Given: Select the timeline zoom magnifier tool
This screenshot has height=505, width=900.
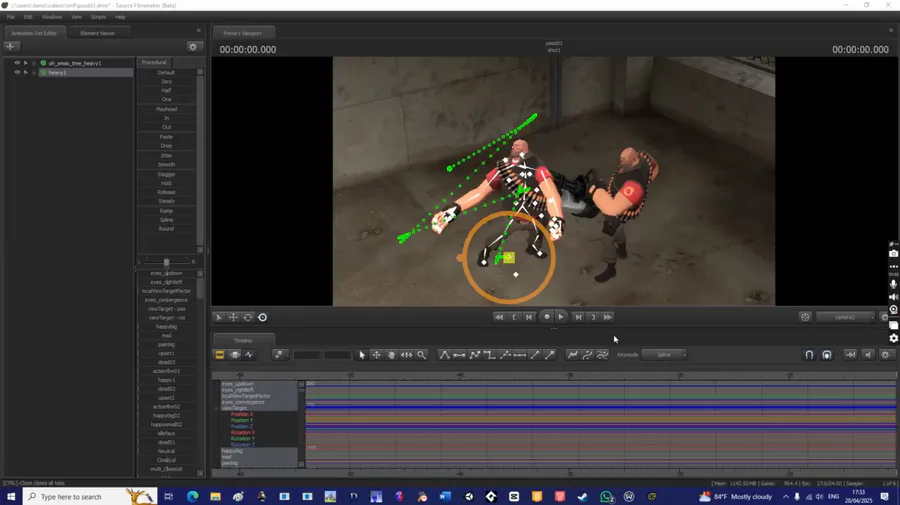Looking at the screenshot, I should [x=421, y=355].
